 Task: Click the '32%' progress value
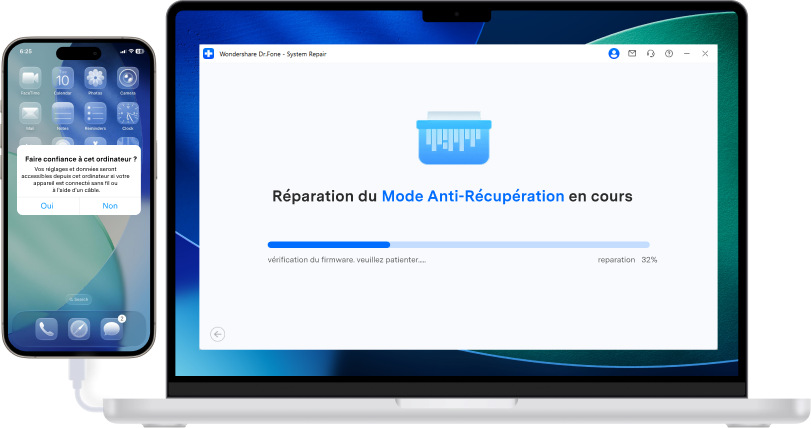tap(649, 260)
